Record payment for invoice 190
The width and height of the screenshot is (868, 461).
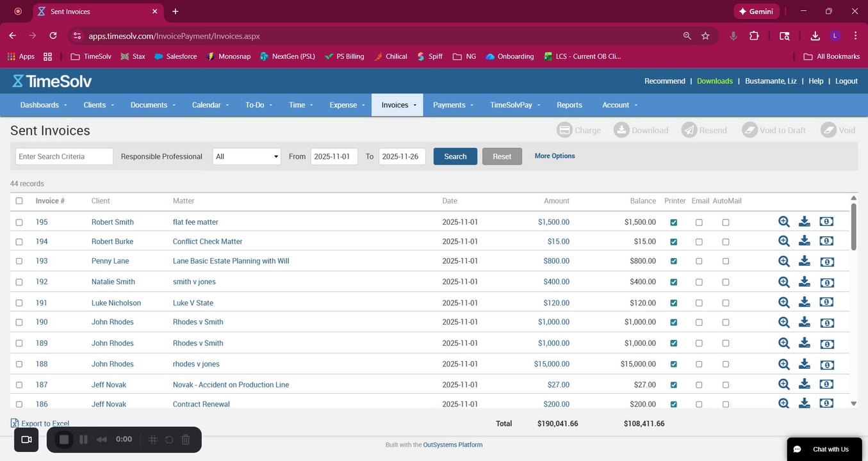[826, 322]
